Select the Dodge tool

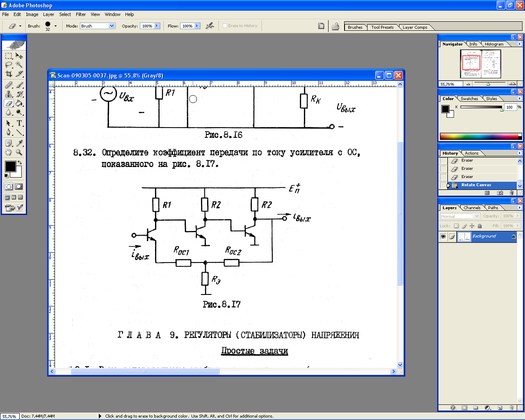pos(19,112)
